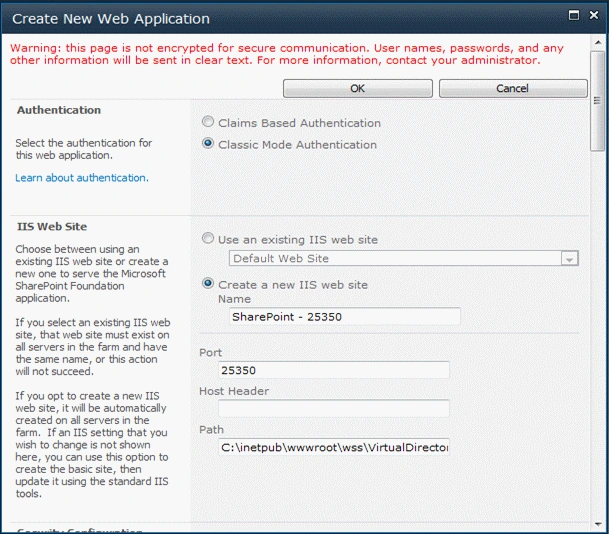Click the scrollbar up arrow
The width and height of the screenshot is (609, 534).
click(598, 42)
